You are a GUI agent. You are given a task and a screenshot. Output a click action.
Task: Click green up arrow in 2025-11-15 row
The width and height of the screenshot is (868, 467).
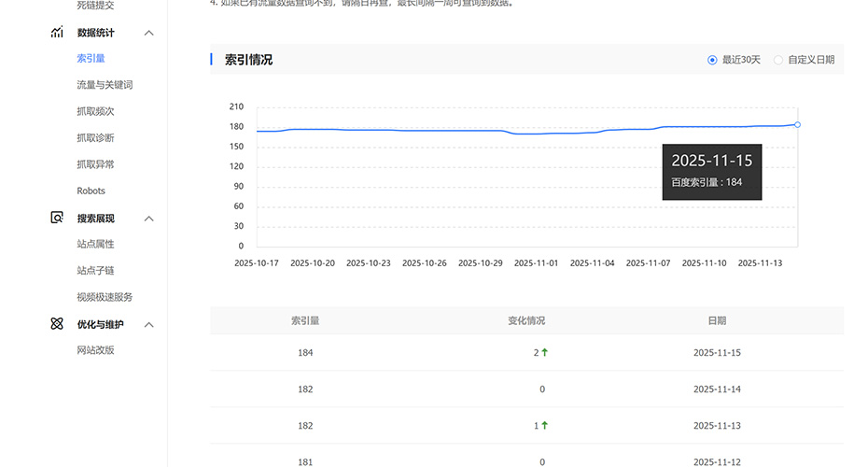click(544, 353)
